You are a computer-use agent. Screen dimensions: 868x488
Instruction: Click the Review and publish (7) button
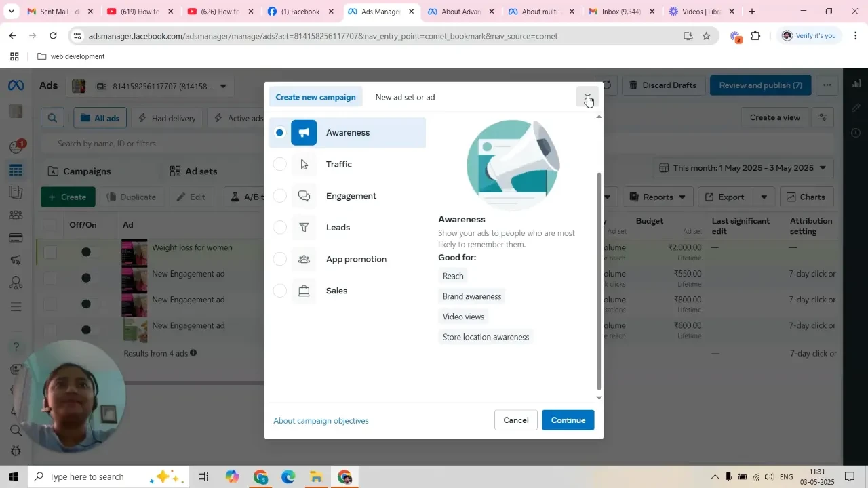760,85
